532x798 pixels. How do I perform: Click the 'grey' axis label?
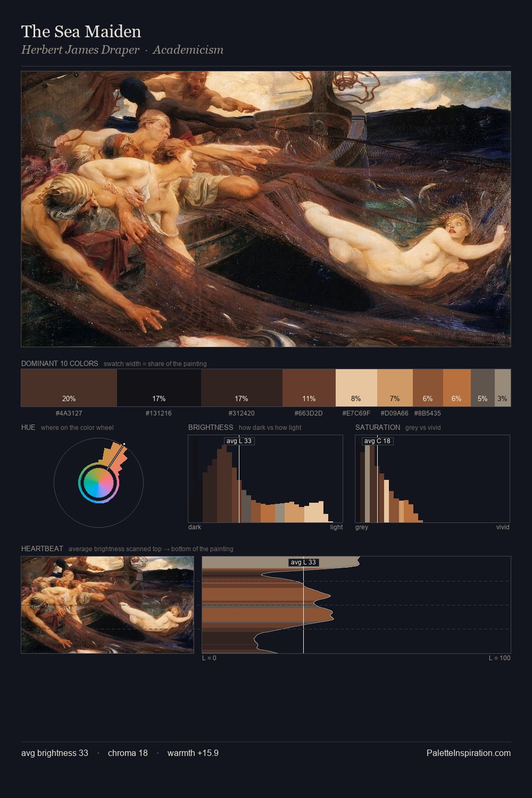click(362, 527)
